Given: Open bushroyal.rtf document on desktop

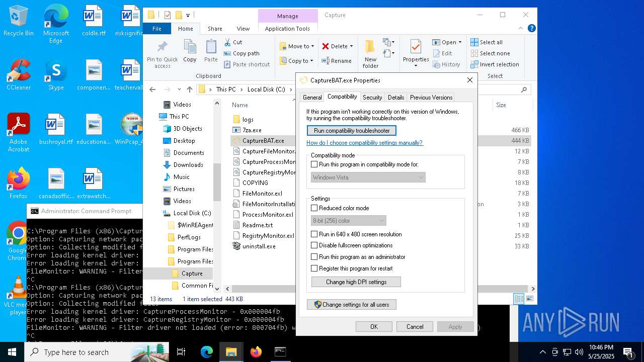Looking at the screenshot, I should [56, 129].
